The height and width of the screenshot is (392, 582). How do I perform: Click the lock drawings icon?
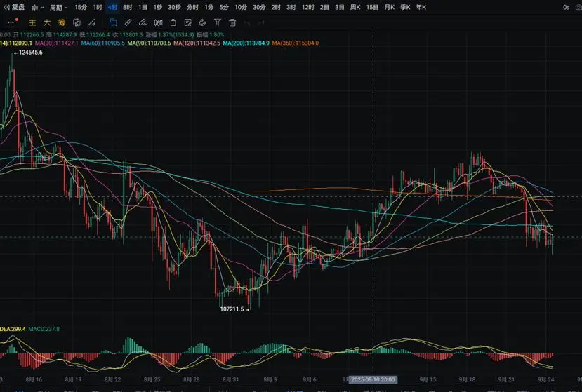tap(173, 22)
